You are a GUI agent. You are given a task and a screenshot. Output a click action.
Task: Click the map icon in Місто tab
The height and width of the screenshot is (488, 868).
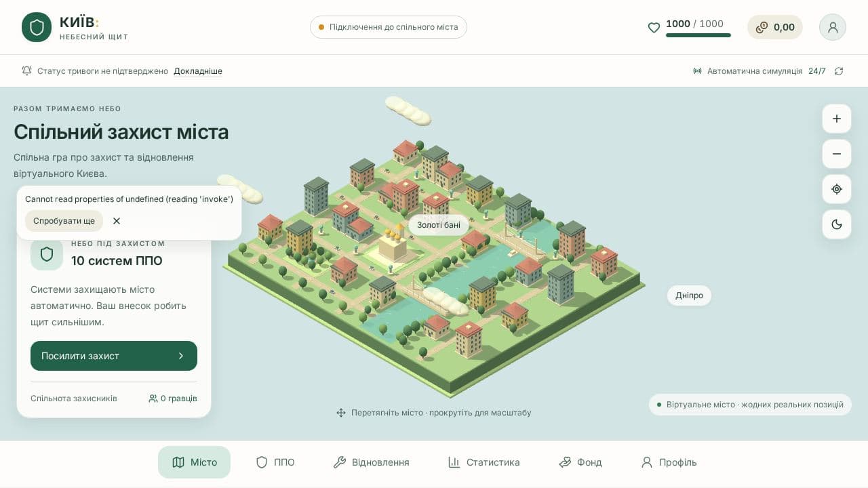point(178,462)
